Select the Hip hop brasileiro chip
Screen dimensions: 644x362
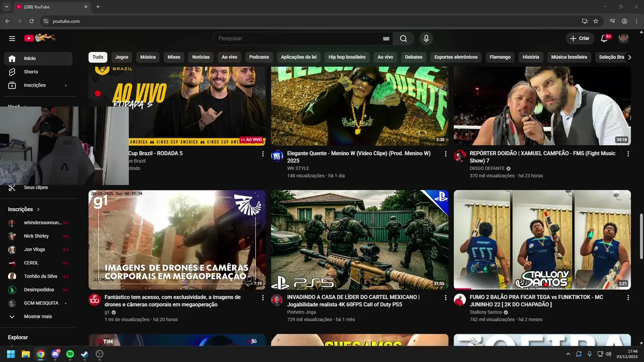(x=347, y=57)
